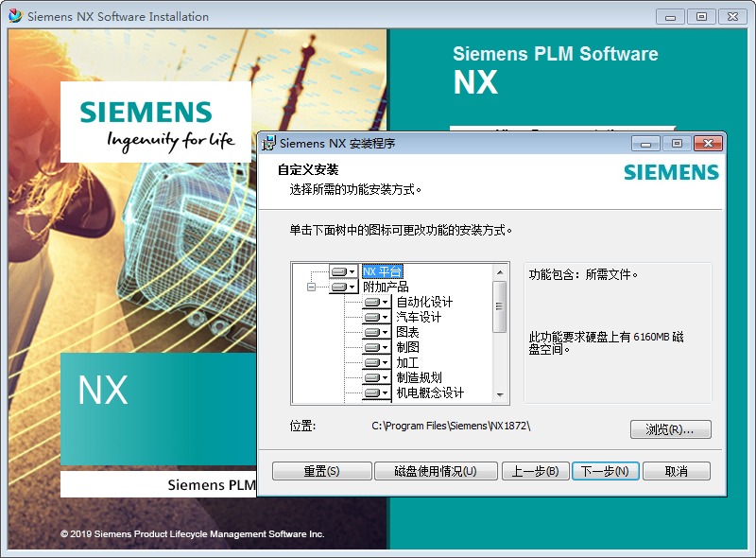
Task: Minimize the Siemens NX Software Installation window
Action: point(670,17)
